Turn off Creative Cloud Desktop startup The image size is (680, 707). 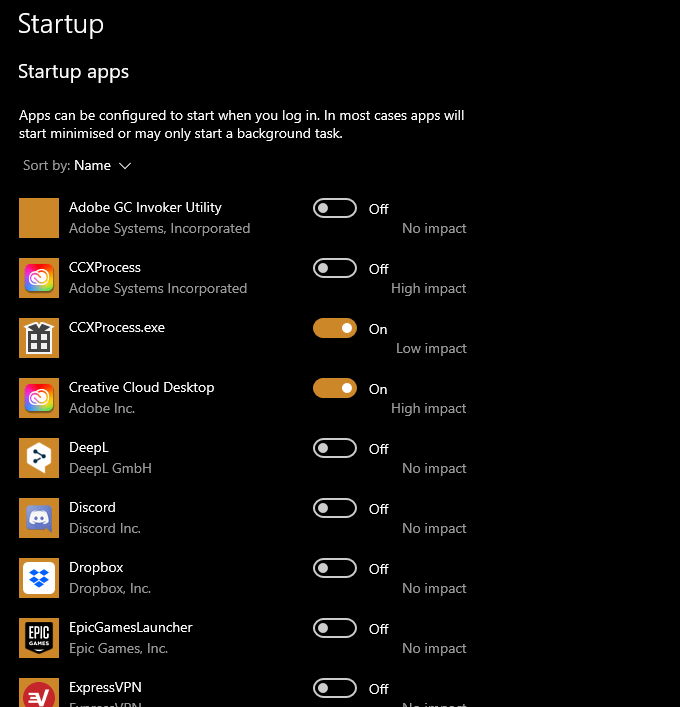(x=335, y=388)
